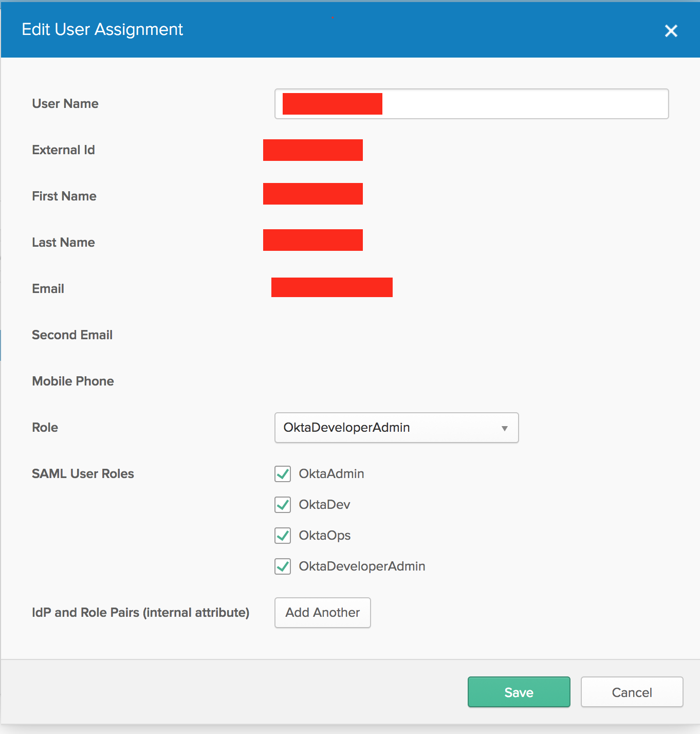
Task: Click the redacted First Name value
Action: (312, 194)
